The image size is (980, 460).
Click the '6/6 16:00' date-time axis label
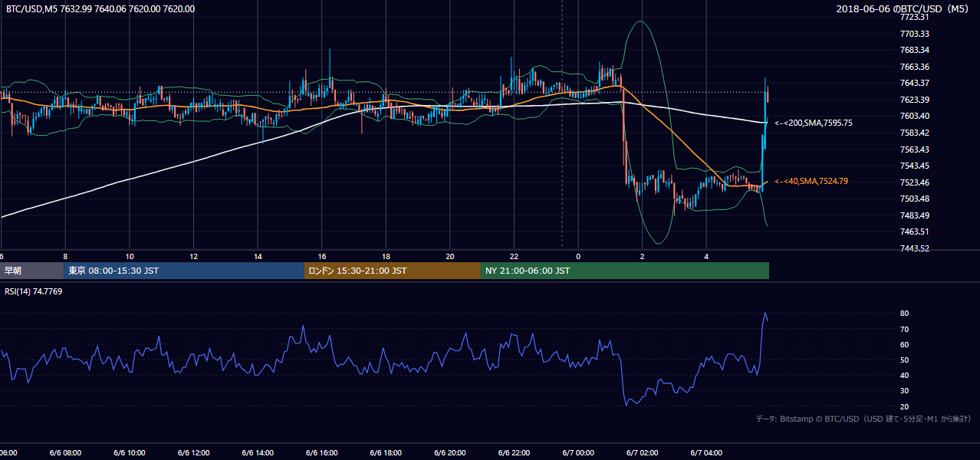322,453
